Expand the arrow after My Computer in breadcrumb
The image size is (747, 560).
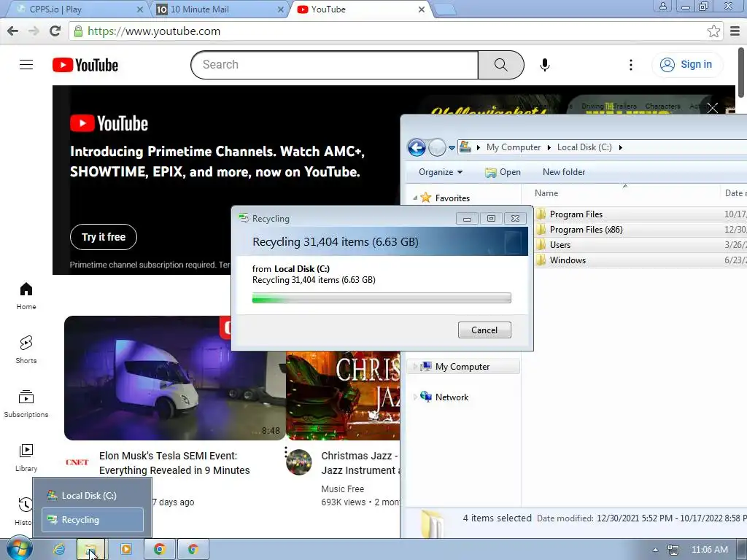[x=549, y=147]
